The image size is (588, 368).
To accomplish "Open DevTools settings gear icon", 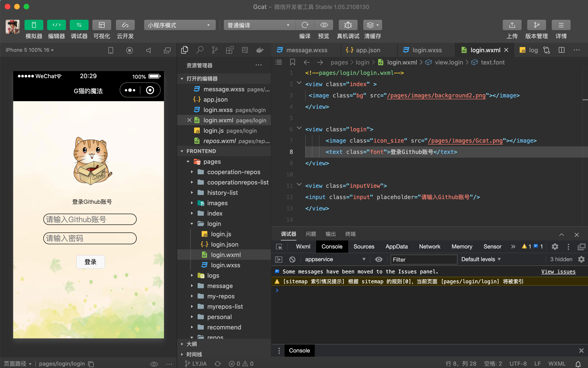I will pos(555,247).
